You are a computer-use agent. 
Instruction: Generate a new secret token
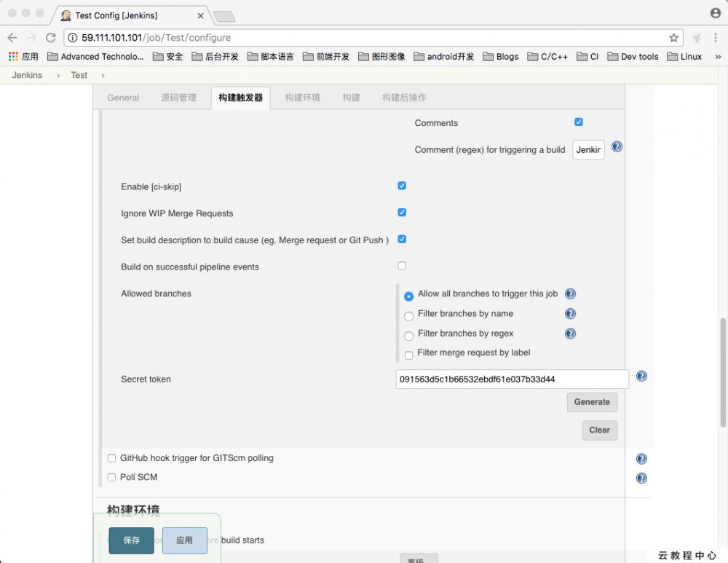tap(592, 401)
